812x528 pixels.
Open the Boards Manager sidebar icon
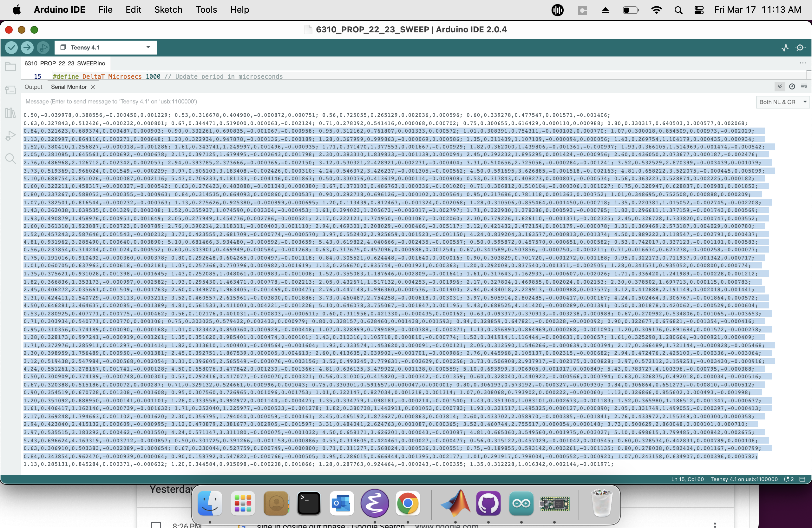click(x=10, y=90)
